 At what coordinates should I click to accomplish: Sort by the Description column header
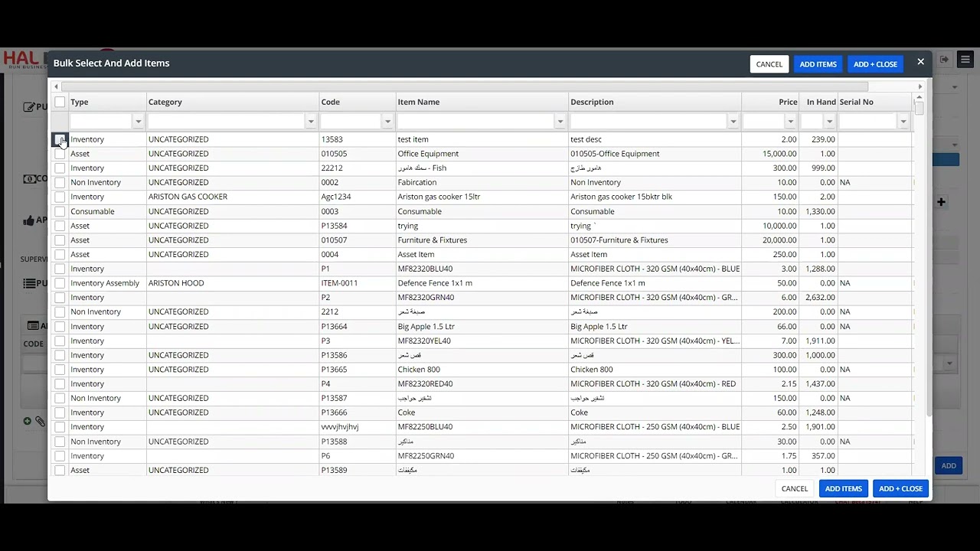click(655, 102)
